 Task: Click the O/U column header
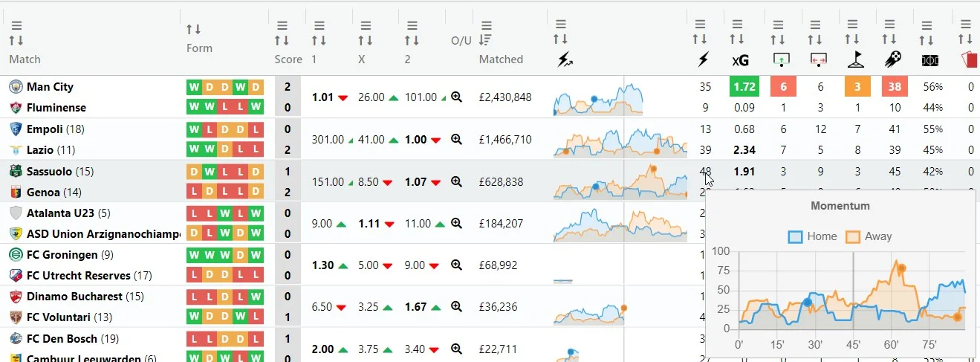[x=461, y=40]
